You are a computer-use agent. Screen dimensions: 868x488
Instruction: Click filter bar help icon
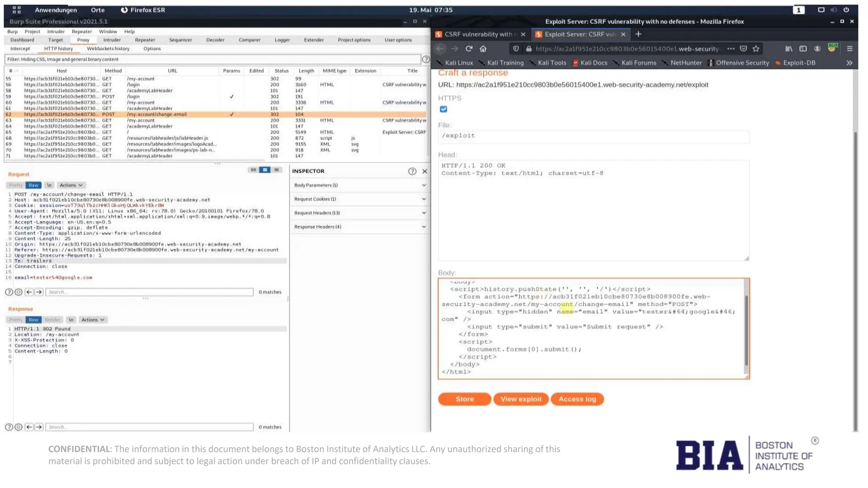426,59
